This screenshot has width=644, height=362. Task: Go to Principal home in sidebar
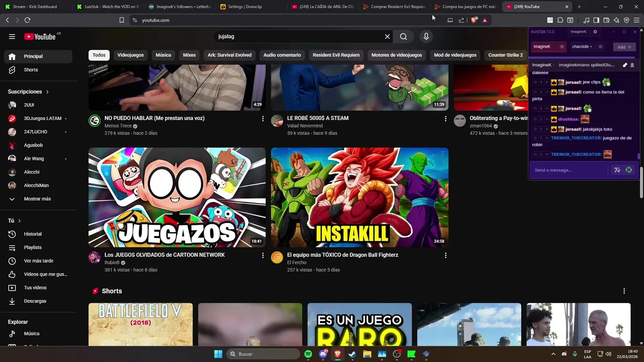pos(39,56)
